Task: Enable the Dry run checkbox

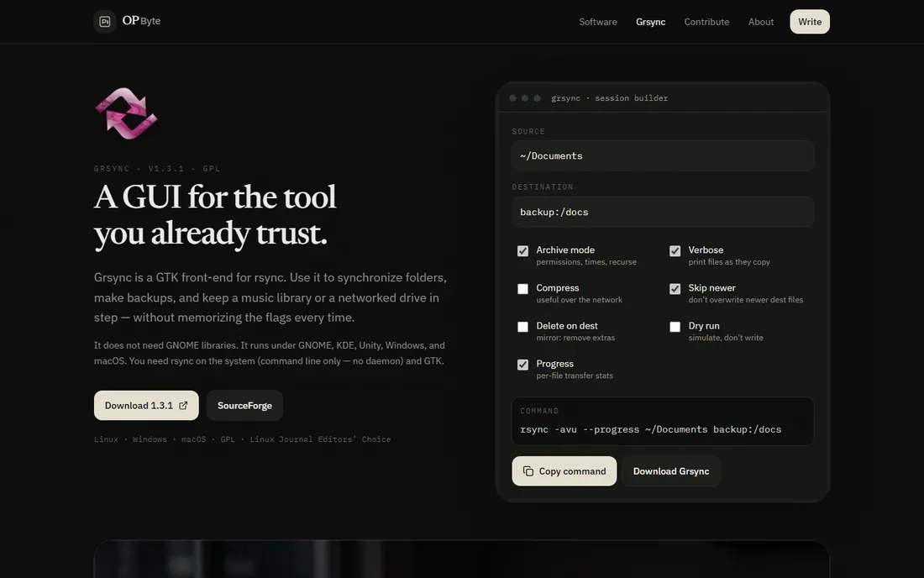Action: click(x=675, y=327)
